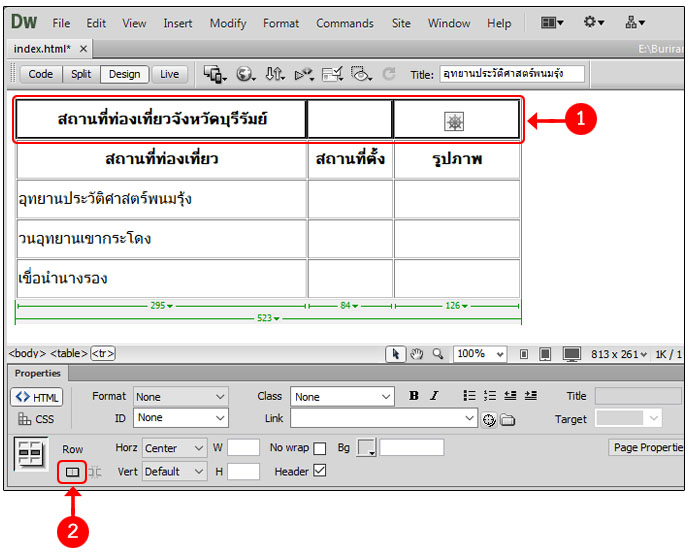
Task: Open the Commands menu
Action: [345, 23]
